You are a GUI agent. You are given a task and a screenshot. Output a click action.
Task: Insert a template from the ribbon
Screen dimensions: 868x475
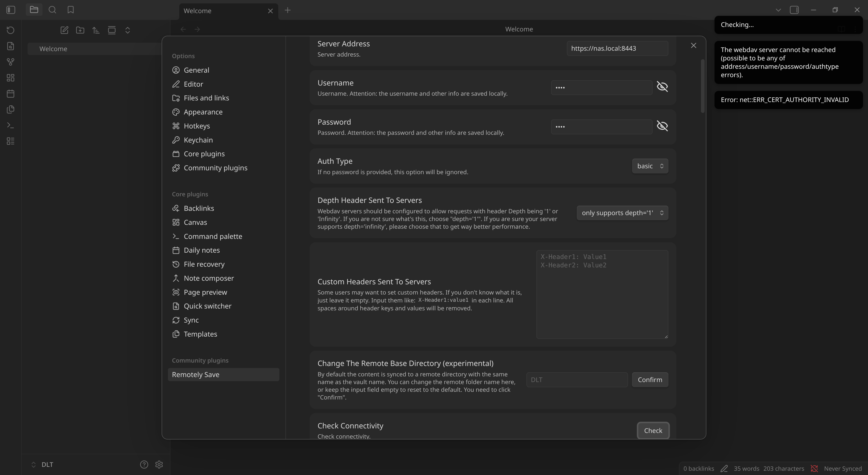(x=10, y=109)
